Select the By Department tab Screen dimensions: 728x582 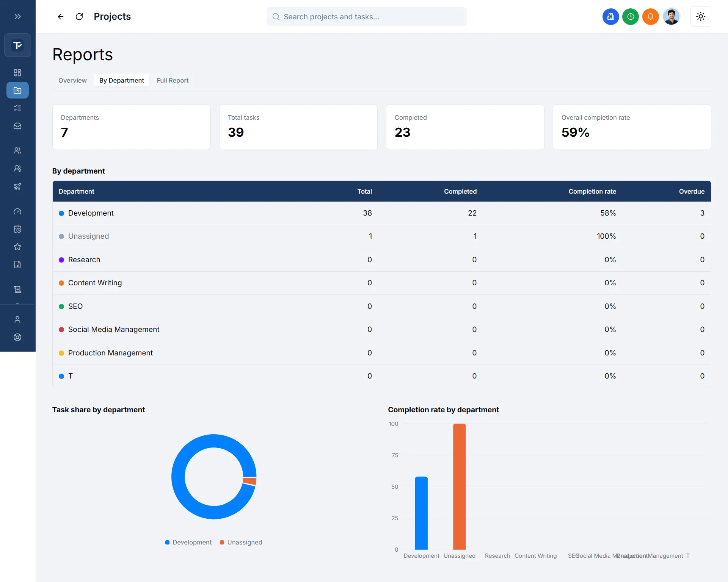122,80
